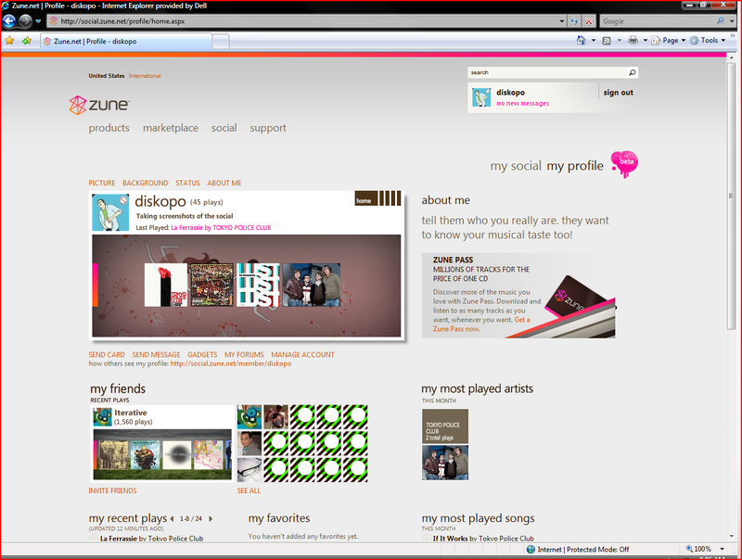Expand the address bar history dropdown
742x560 pixels.
[562, 21]
